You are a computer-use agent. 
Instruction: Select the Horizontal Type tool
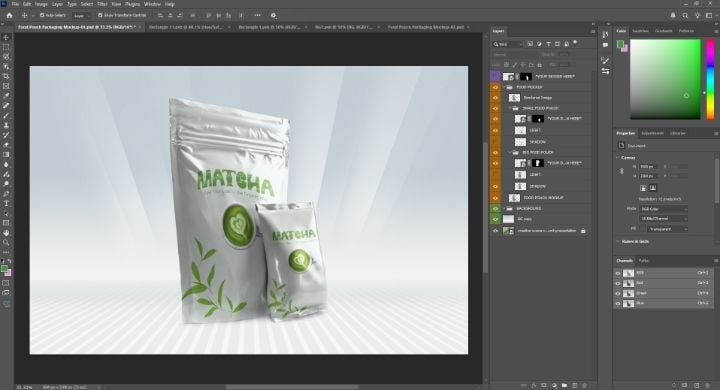[6, 203]
